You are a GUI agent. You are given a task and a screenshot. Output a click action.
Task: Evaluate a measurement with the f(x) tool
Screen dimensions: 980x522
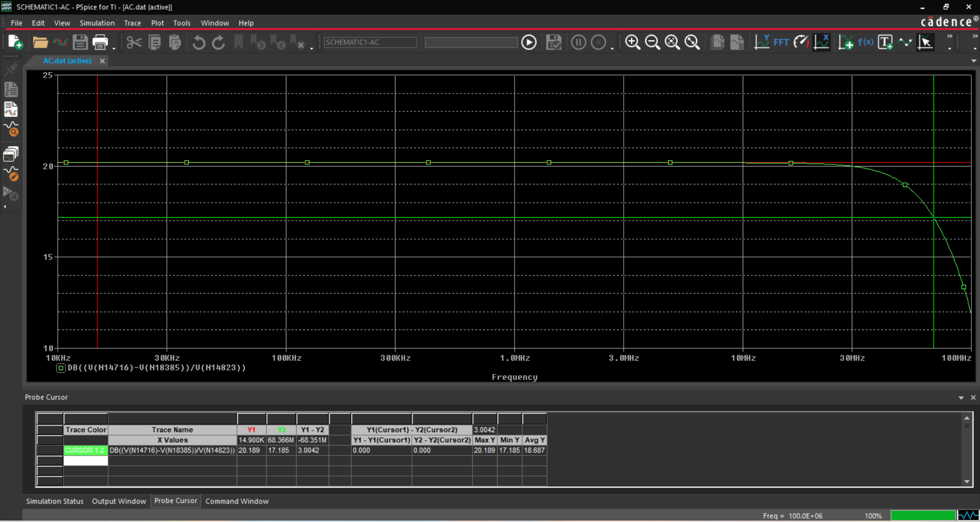[x=867, y=42]
